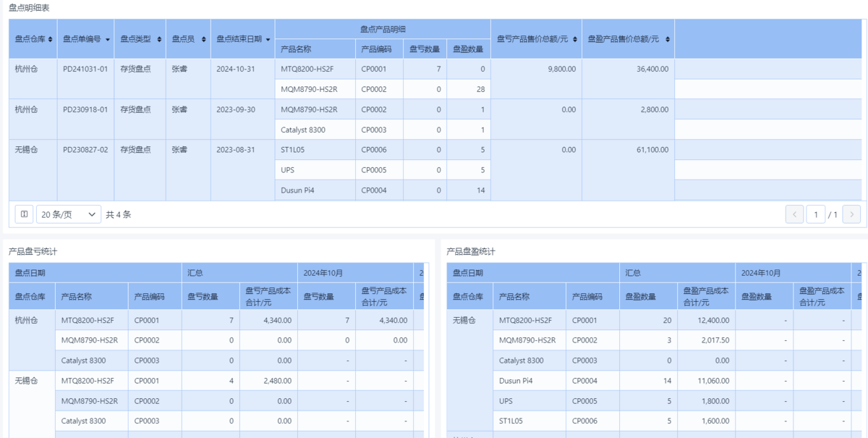Select order number PD230827-02

click(85, 150)
